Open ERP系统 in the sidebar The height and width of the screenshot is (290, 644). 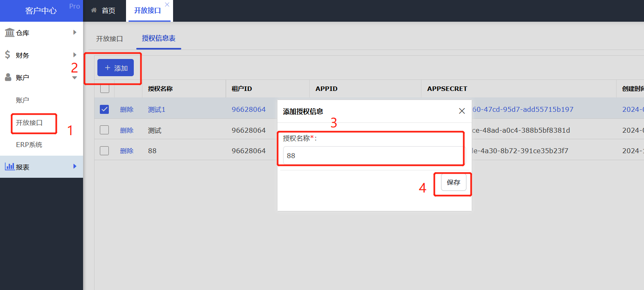pos(29,145)
